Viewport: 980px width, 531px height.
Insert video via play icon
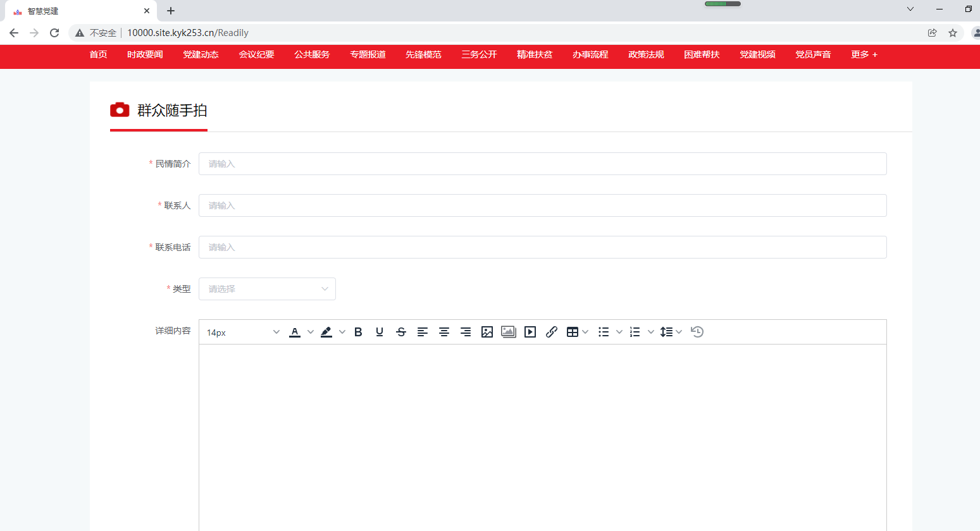tap(530, 332)
